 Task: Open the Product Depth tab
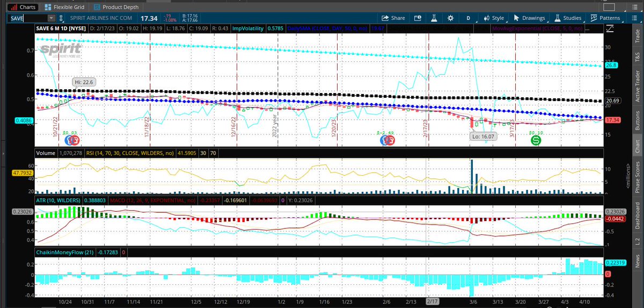click(x=116, y=7)
